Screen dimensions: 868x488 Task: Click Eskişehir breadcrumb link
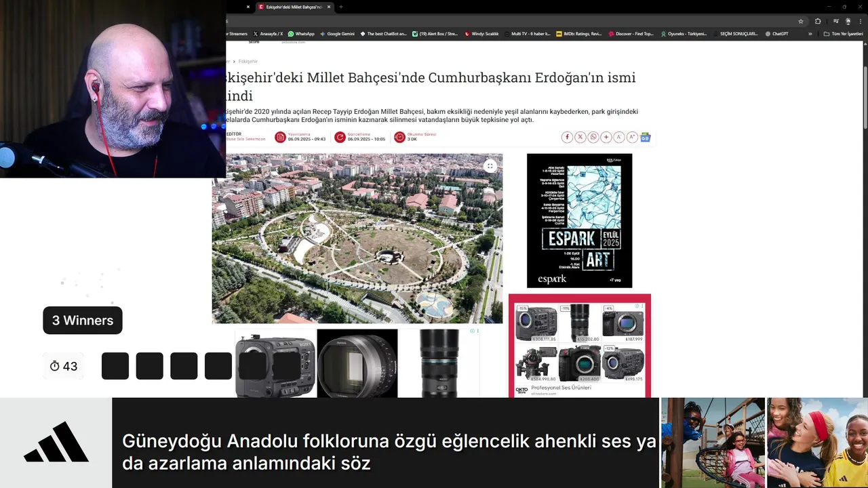(x=248, y=61)
